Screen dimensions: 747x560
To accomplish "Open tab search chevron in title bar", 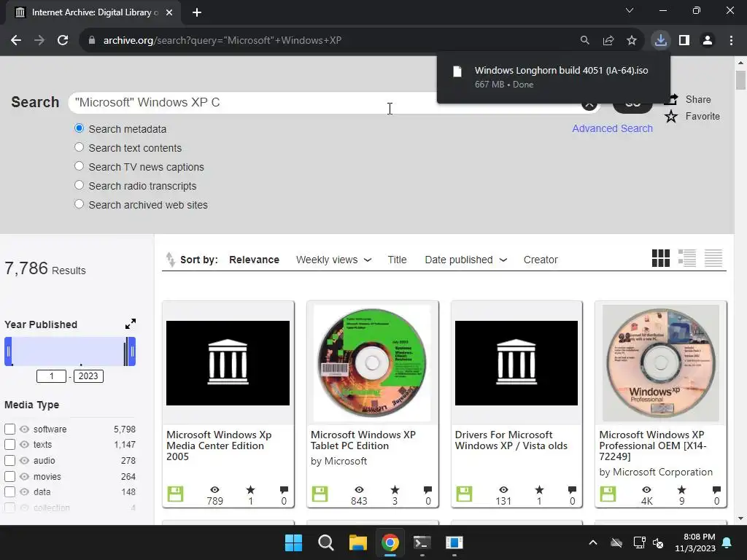I will [x=630, y=10].
